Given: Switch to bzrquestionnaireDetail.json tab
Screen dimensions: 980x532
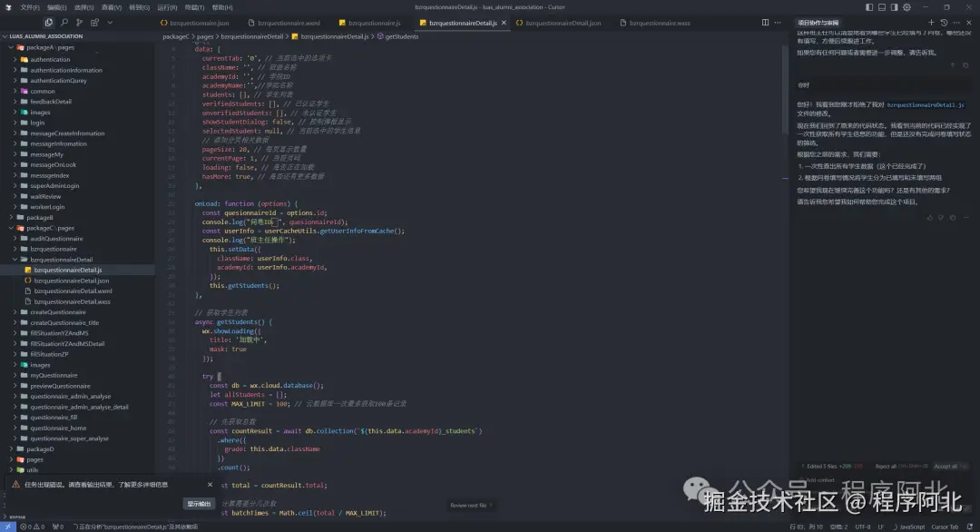Looking at the screenshot, I should 558,23.
